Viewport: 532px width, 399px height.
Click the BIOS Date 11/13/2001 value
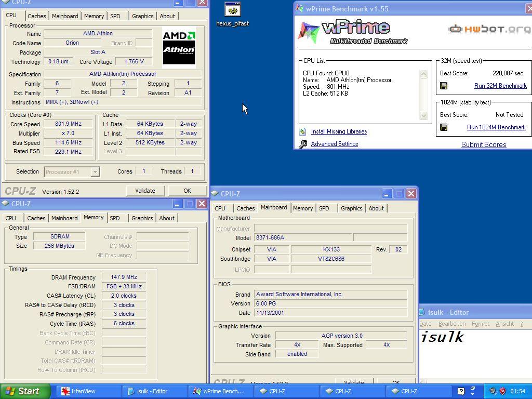pyautogui.click(x=331, y=313)
